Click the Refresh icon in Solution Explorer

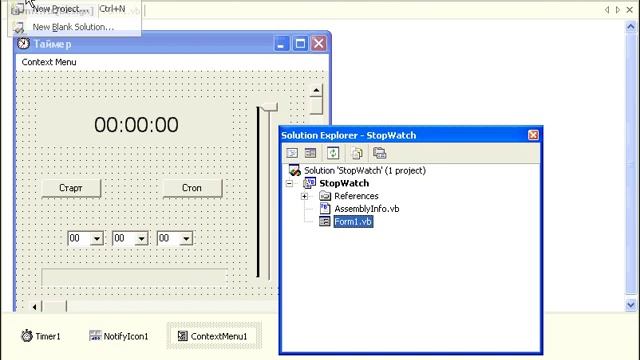[333, 153]
